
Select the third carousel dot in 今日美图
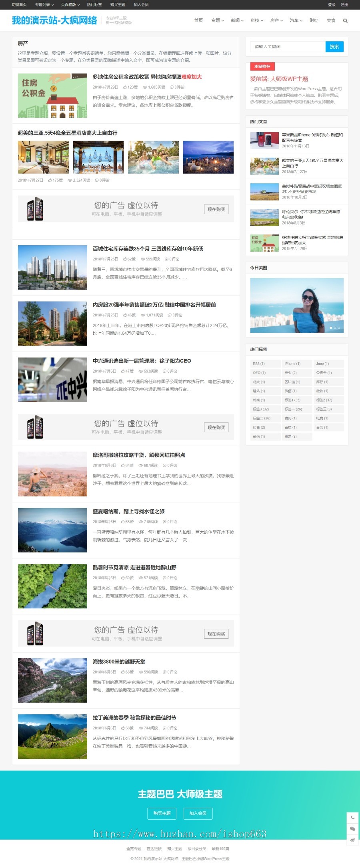pos(339,328)
